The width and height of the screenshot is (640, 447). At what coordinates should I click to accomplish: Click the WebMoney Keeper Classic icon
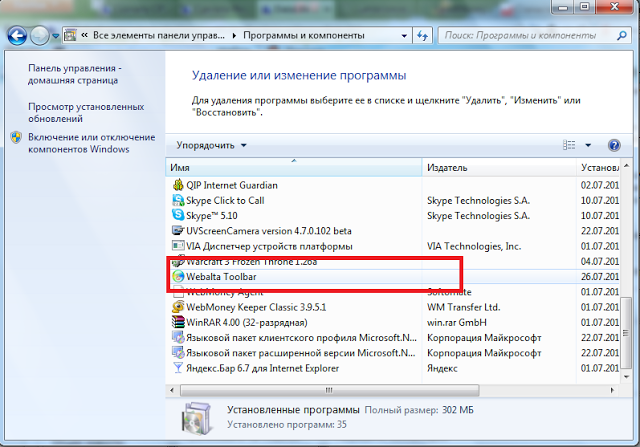tap(178, 307)
